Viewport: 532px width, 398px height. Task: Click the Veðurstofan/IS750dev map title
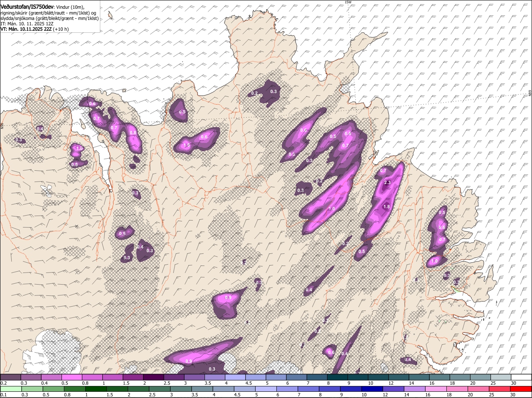point(27,7)
